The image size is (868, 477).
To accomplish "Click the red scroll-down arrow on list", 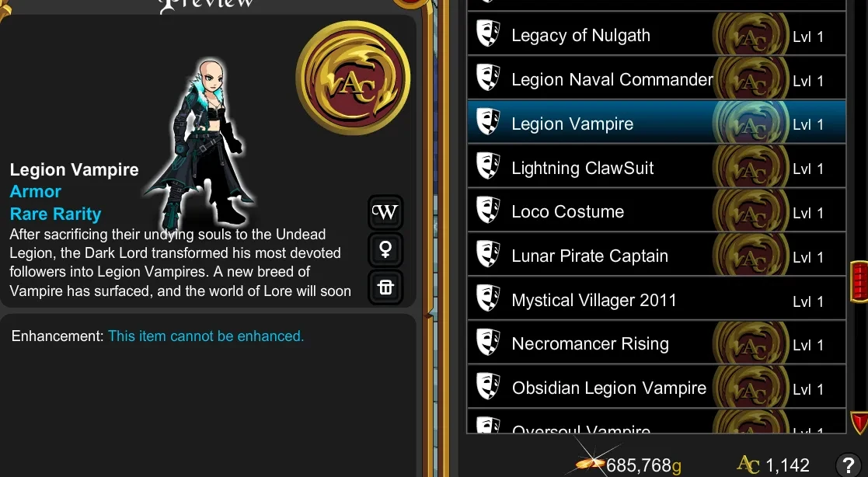I will tap(859, 422).
